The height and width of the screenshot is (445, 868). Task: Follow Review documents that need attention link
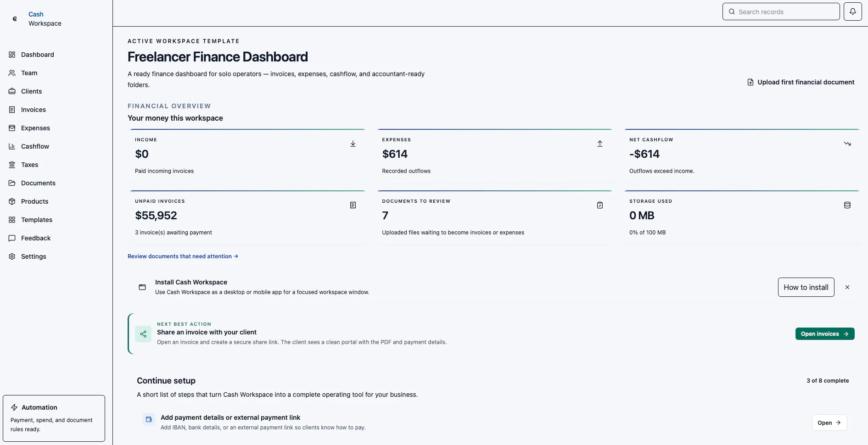(x=183, y=256)
